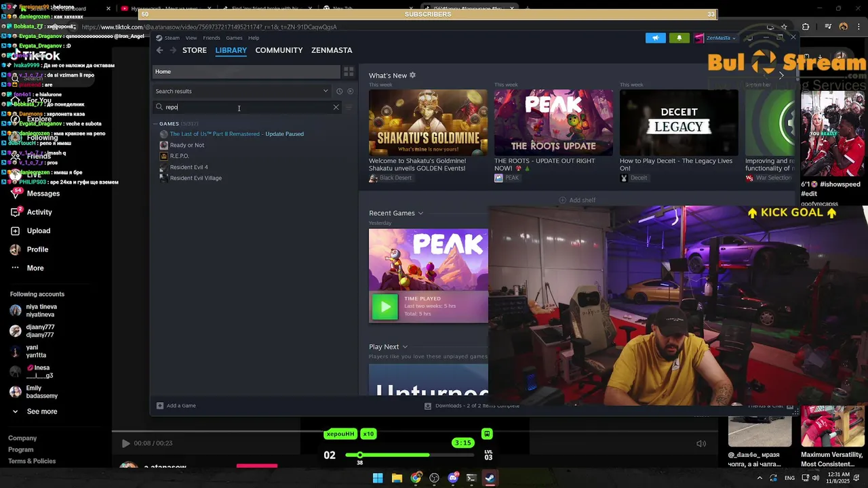Switch to the STORE tab
Screen dimensions: 868x488
(195, 50)
